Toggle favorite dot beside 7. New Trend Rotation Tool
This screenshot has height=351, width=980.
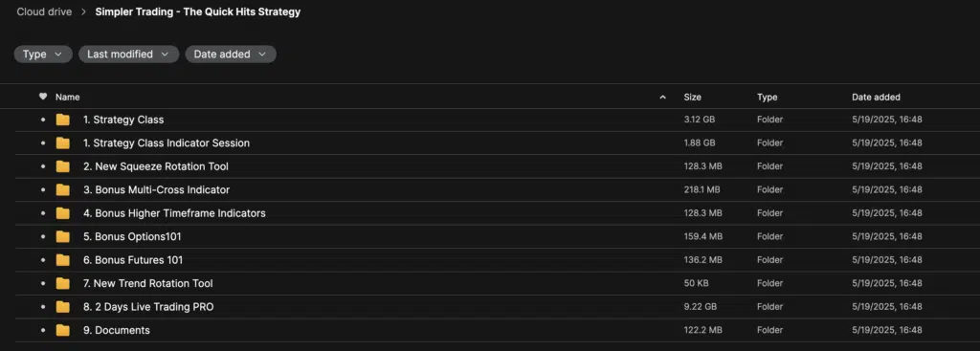click(x=43, y=283)
